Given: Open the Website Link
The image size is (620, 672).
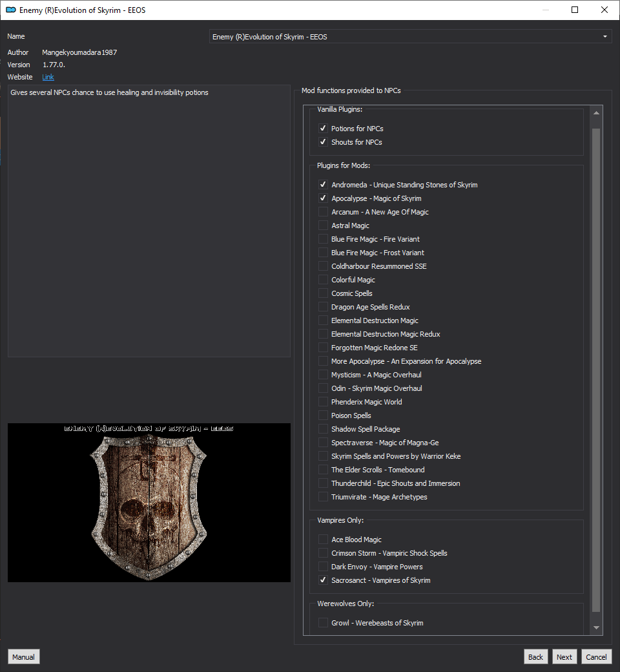Looking at the screenshot, I should coord(48,77).
